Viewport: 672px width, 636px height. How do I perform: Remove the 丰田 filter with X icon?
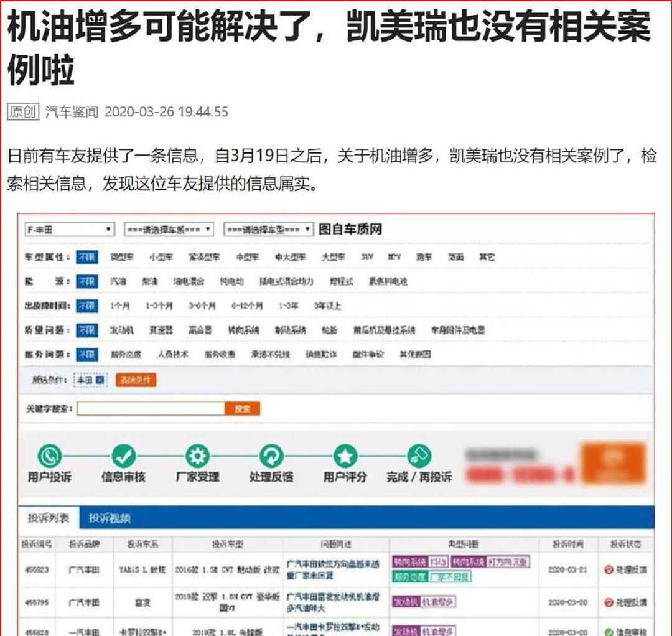(x=100, y=380)
